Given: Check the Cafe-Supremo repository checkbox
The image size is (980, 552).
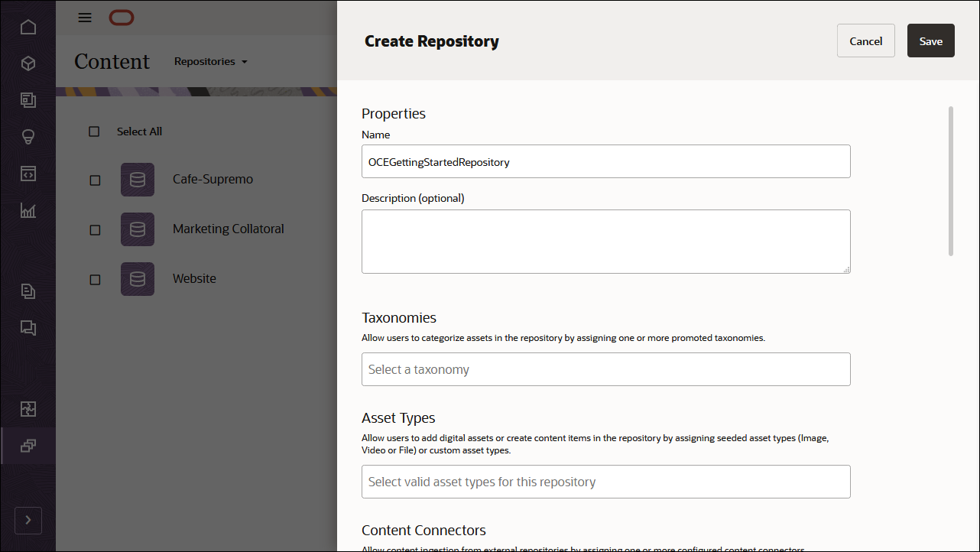Looking at the screenshot, I should tap(95, 180).
